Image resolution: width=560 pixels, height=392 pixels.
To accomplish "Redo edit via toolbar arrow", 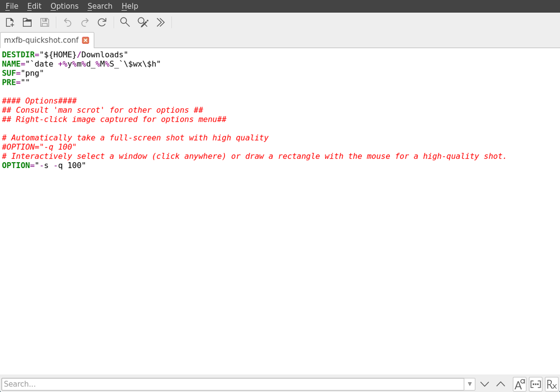I will pos(85,23).
